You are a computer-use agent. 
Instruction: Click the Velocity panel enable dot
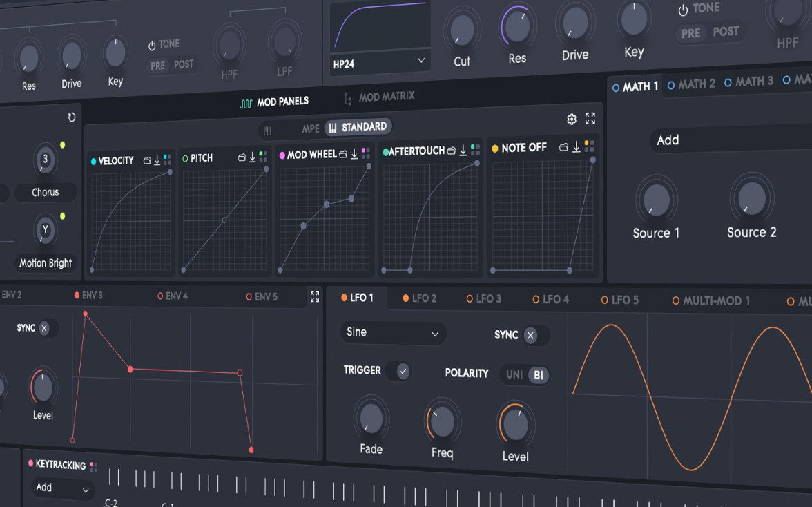coord(94,162)
